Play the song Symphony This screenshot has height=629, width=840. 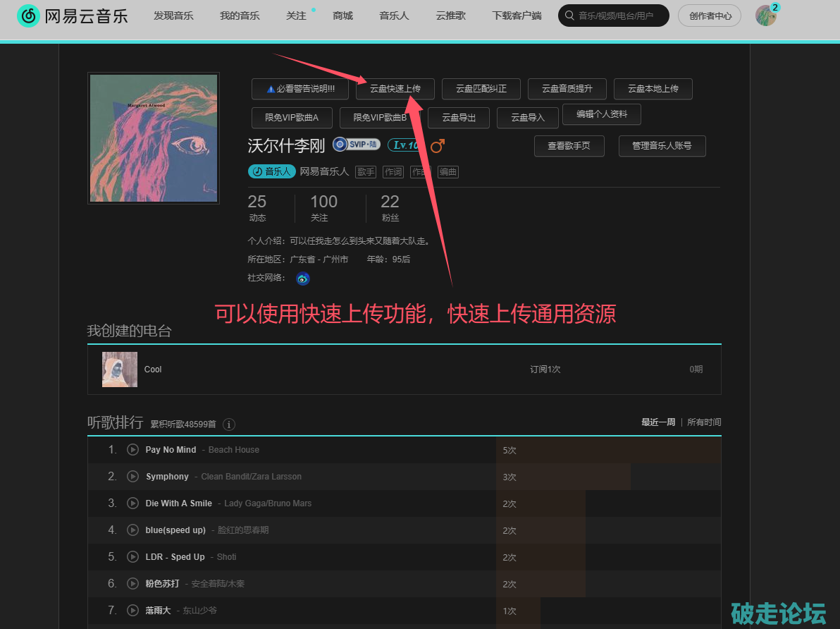[x=132, y=477]
